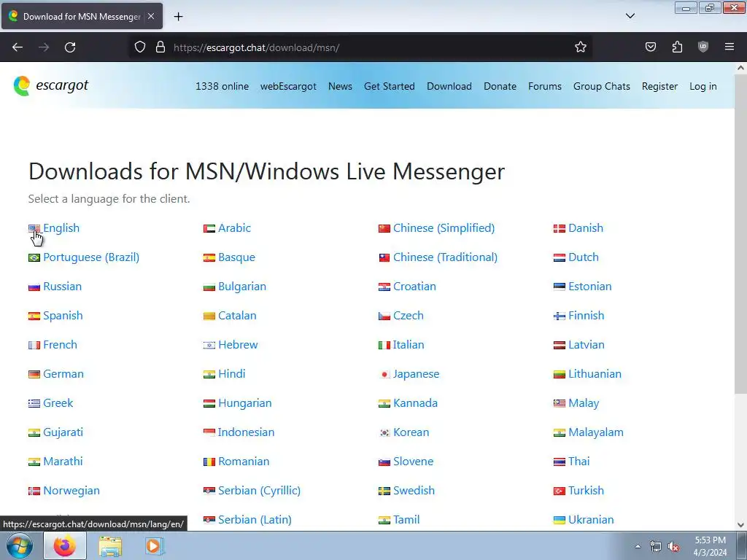Screen dimensions: 747x560
Task: Click the Israel flag beside Hebrew
Action: (x=209, y=345)
